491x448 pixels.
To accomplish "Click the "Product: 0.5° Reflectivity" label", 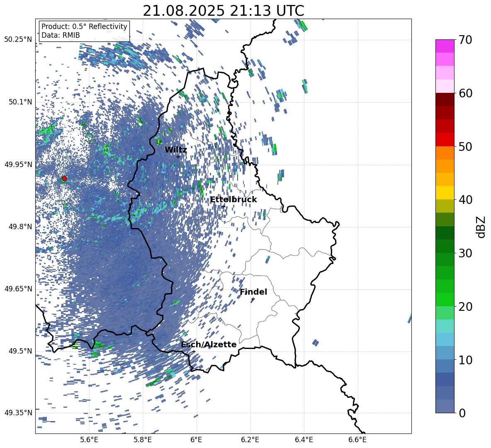I will click(x=84, y=27).
